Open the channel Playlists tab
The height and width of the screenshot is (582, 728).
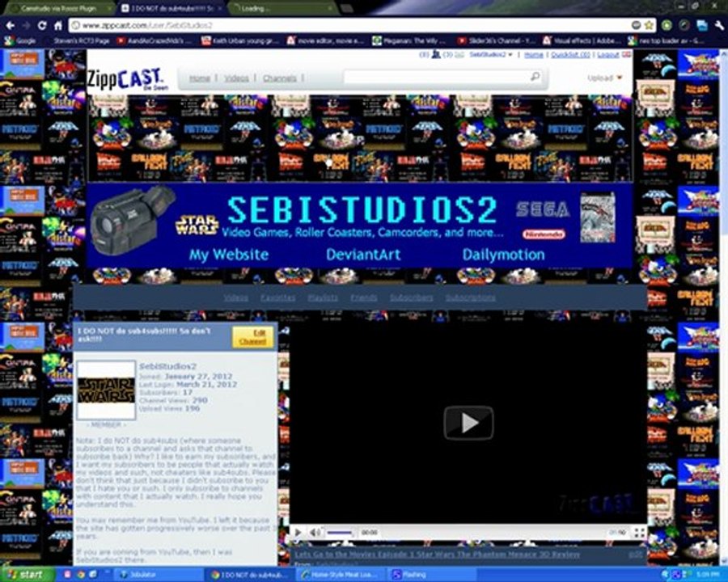tap(323, 297)
